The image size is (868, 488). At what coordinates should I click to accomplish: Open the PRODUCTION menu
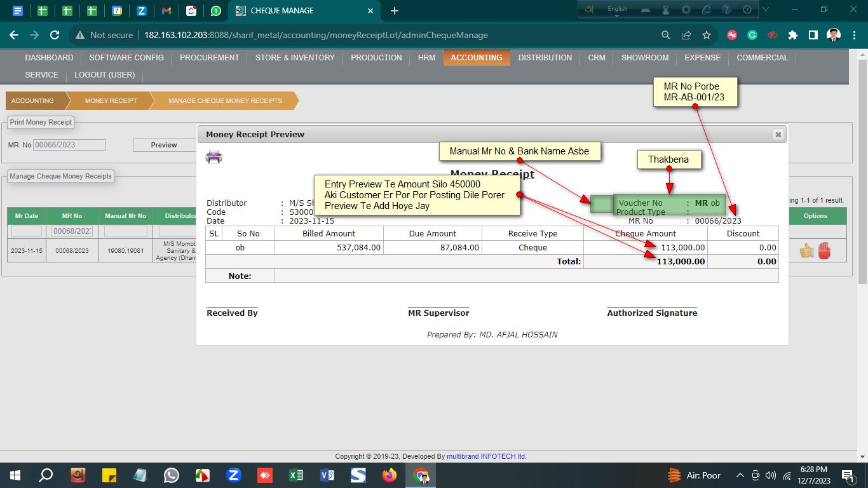point(376,58)
